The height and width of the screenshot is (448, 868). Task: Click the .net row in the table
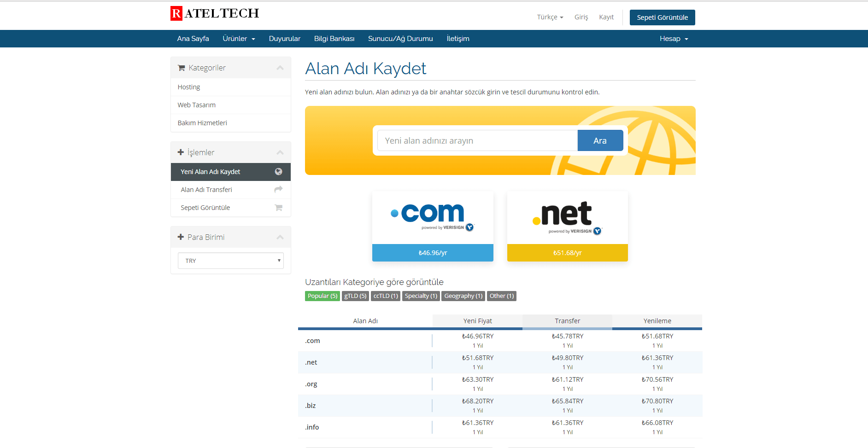tap(500, 362)
